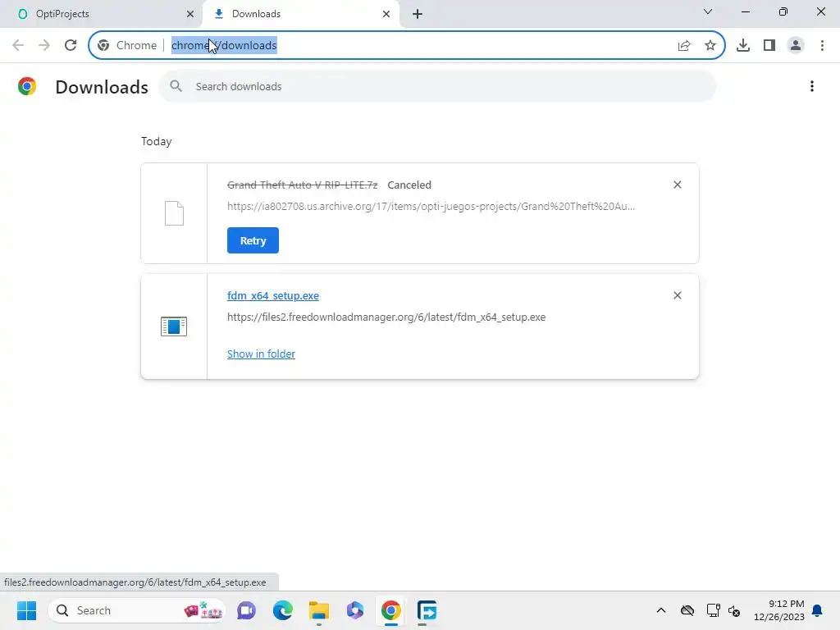Screen dimensions: 840x630
Task: Go back using the back arrow
Action: 18,45
